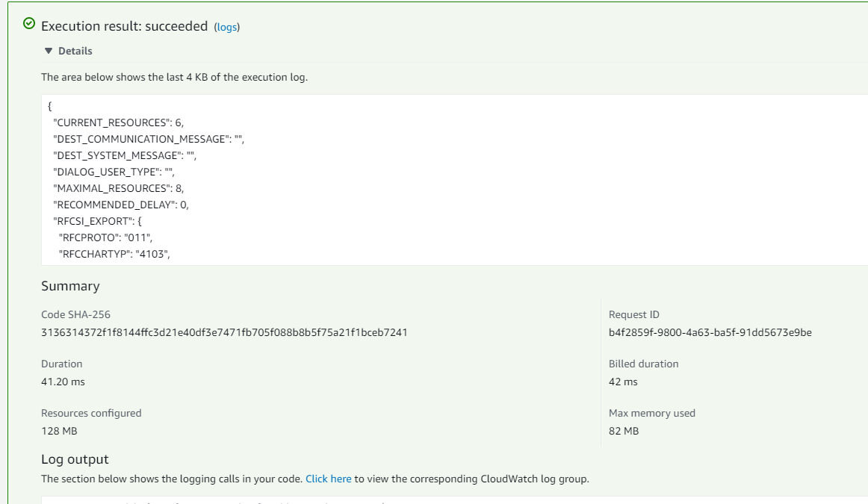Click the RFCCHARTYP value line

point(114,255)
